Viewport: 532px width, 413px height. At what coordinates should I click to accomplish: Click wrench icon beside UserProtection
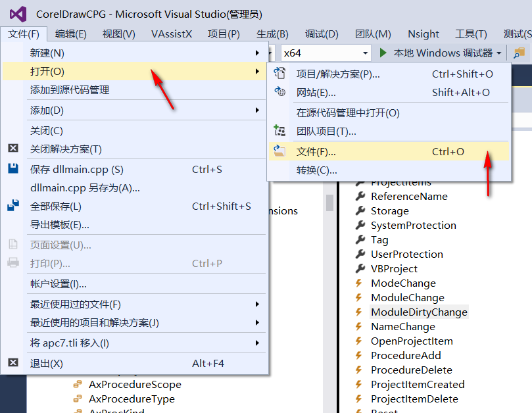[360, 254]
